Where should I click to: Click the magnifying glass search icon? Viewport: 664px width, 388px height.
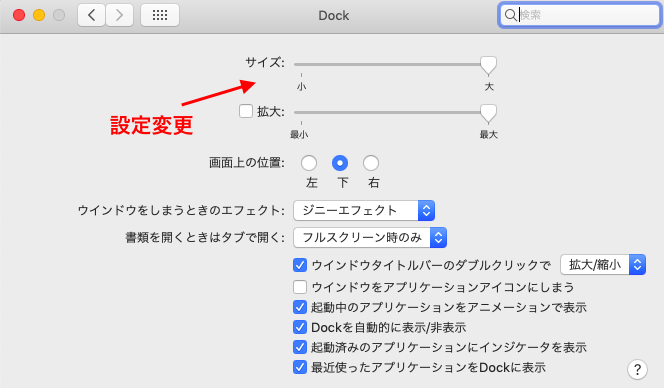click(510, 15)
